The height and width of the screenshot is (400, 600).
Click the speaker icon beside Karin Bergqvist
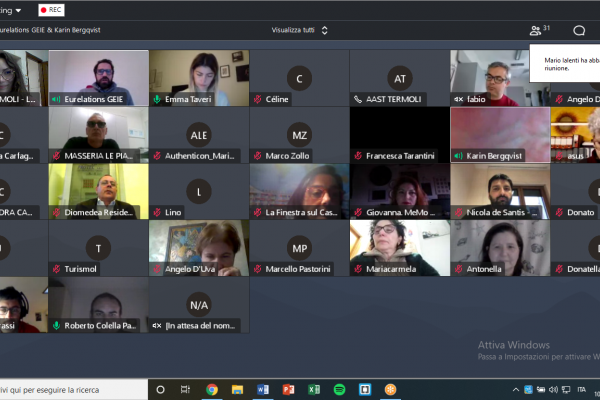click(x=458, y=156)
